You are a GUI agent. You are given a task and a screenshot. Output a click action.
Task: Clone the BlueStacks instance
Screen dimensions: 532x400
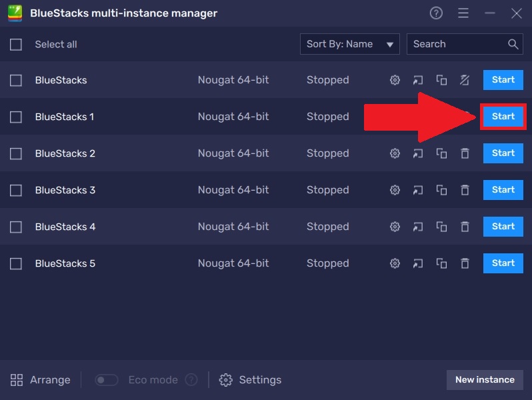tap(441, 80)
